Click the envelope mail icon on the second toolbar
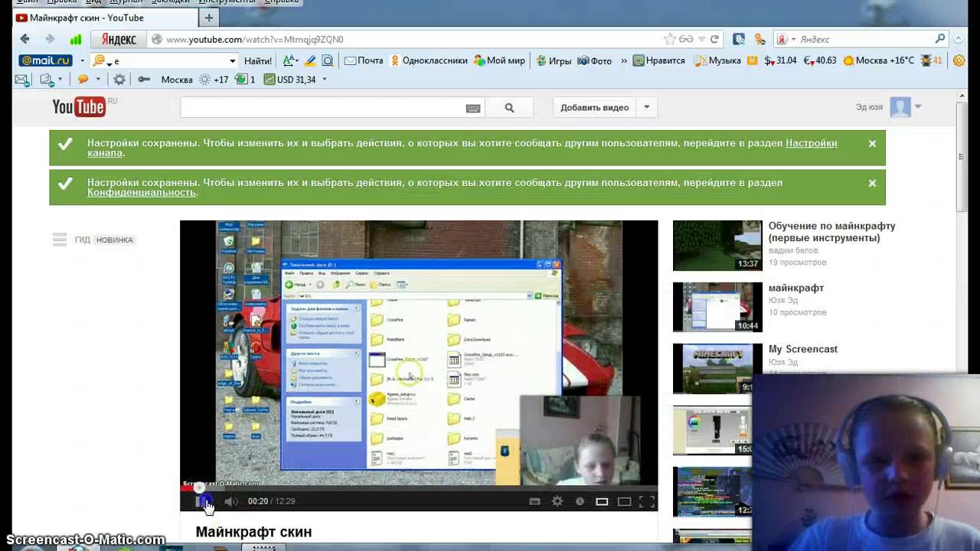 pos(21,80)
